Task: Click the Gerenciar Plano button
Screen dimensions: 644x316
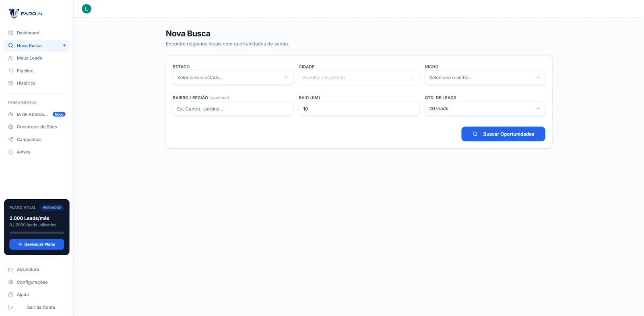Action: point(37,244)
